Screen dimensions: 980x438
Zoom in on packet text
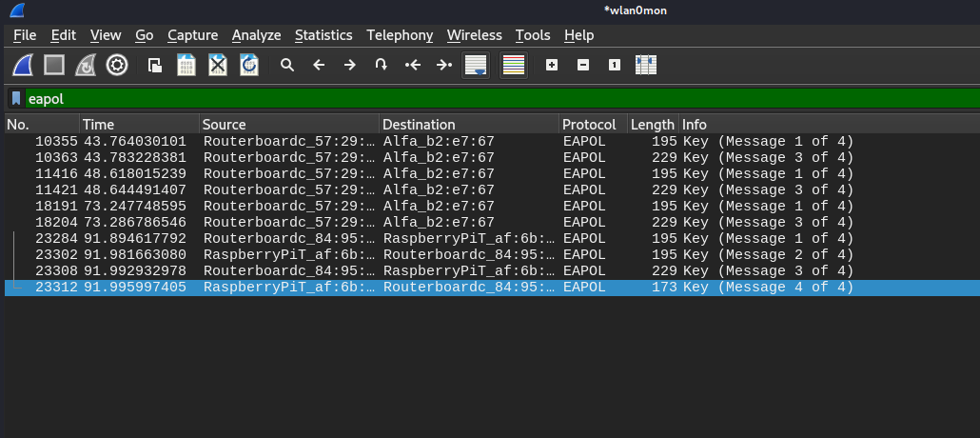click(552, 65)
